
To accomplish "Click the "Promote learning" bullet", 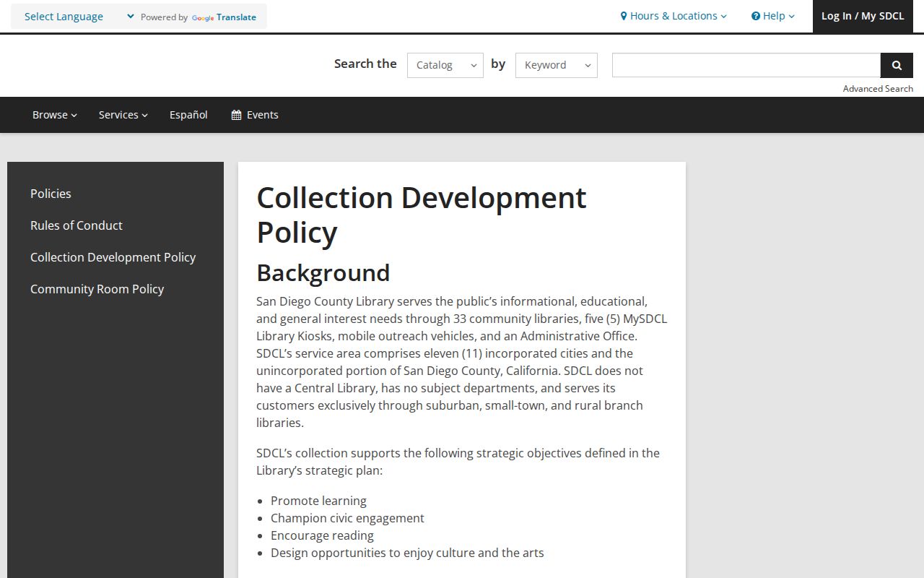I will pyautogui.click(x=318, y=501).
